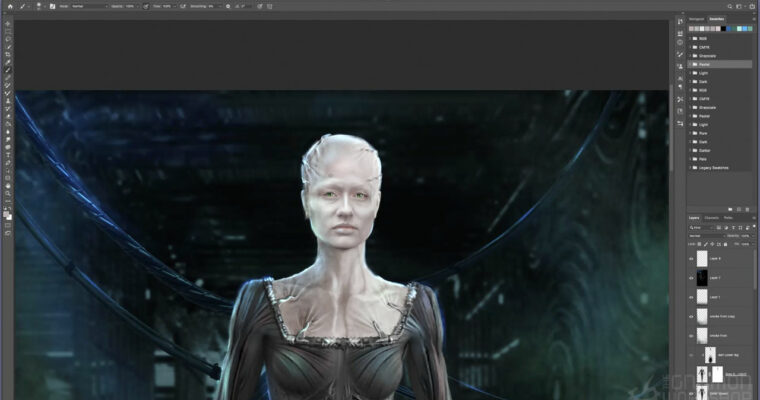Image resolution: width=760 pixels, height=400 pixels.
Task: Select the highlighted Pastel swatch group row
Action: tap(720, 64)
